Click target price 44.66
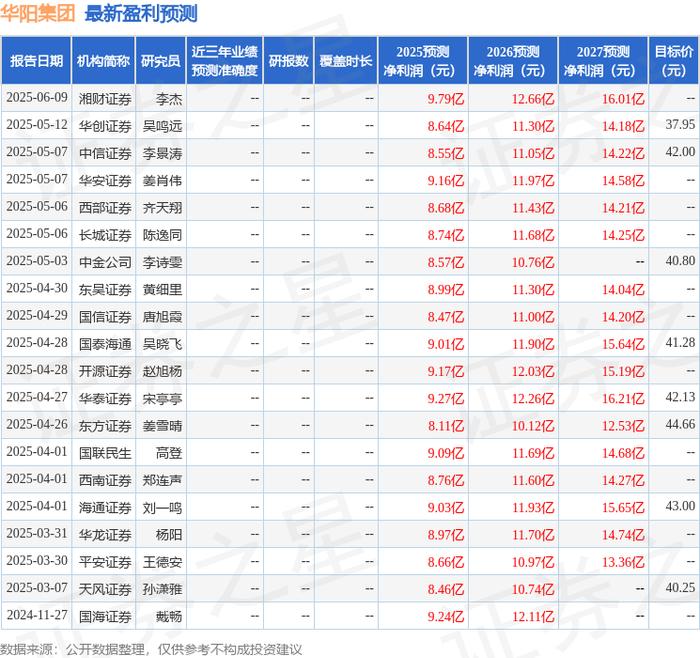This screenshot has width=700, height=658. [x=680, y=424]
